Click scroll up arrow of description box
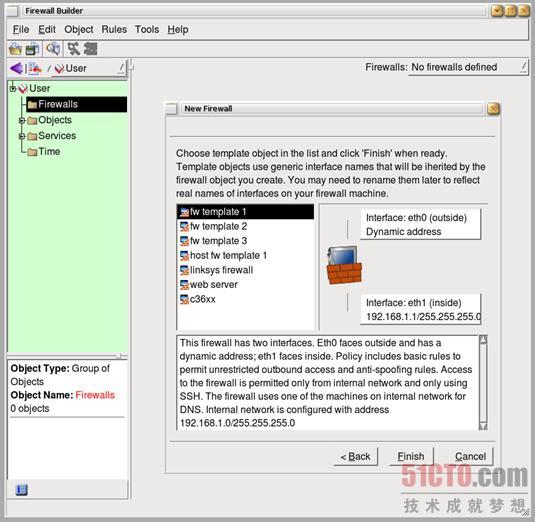Image resolution: width=535 pixels, height=522 pixels. click(x=483, y=340)
